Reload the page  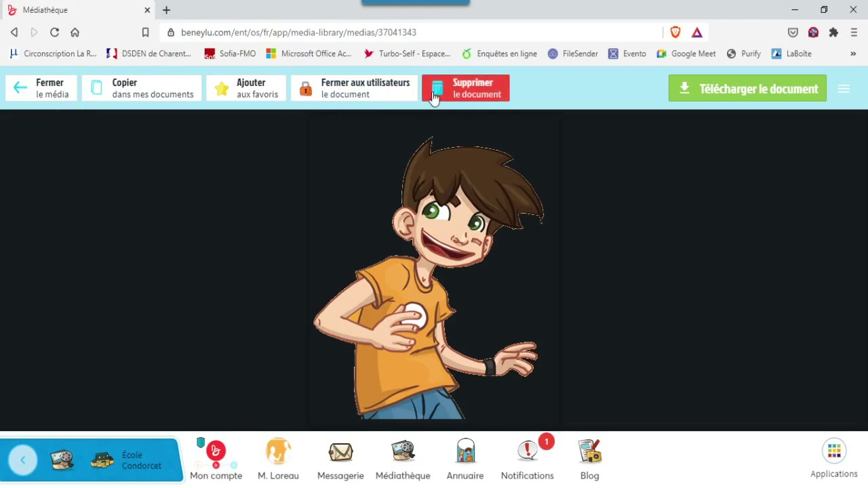tap(54, 32)
